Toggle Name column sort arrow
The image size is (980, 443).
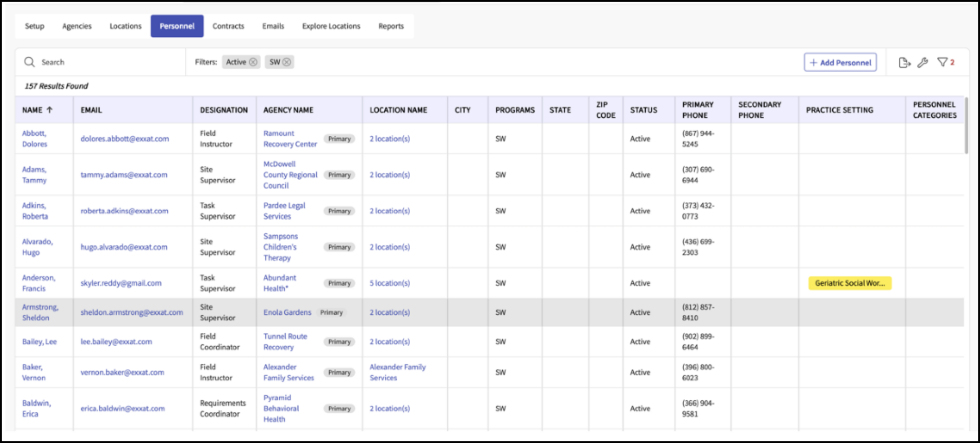[x=49, y=110]
